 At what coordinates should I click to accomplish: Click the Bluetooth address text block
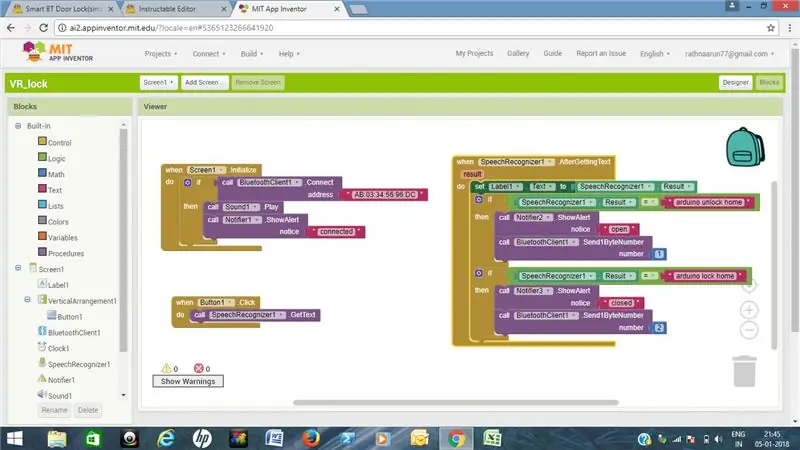click(x=385, y=194)
